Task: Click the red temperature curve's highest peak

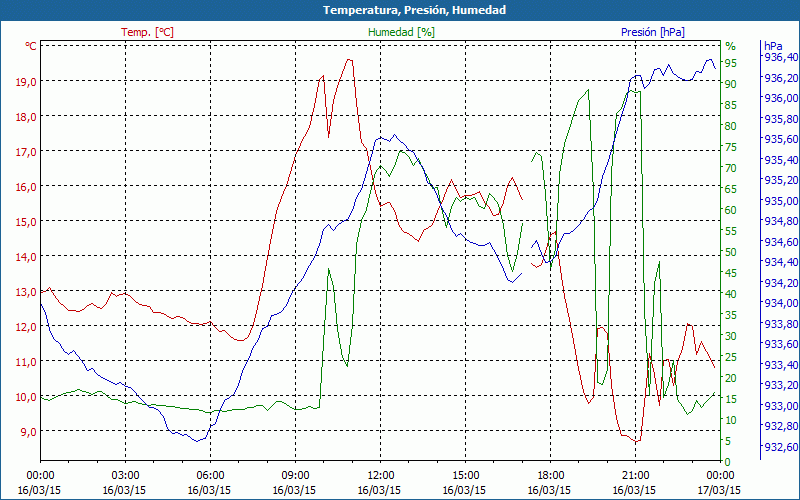Action: [349, 59]
